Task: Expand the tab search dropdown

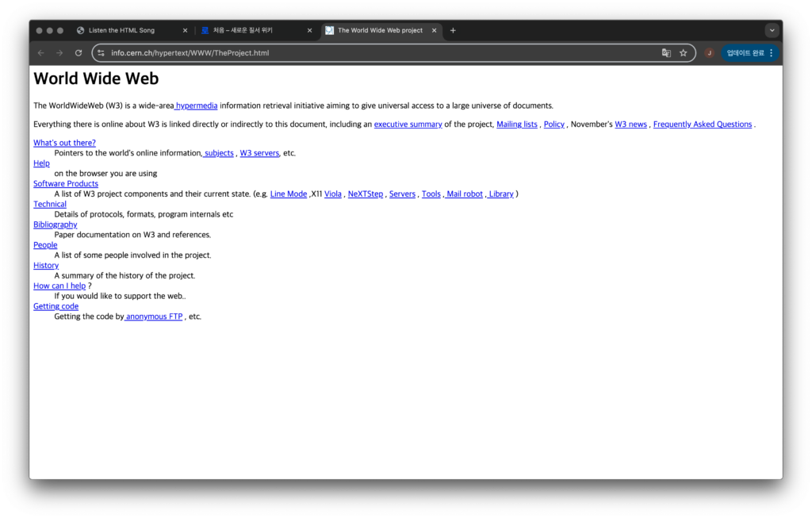Action: click(772, 30)
